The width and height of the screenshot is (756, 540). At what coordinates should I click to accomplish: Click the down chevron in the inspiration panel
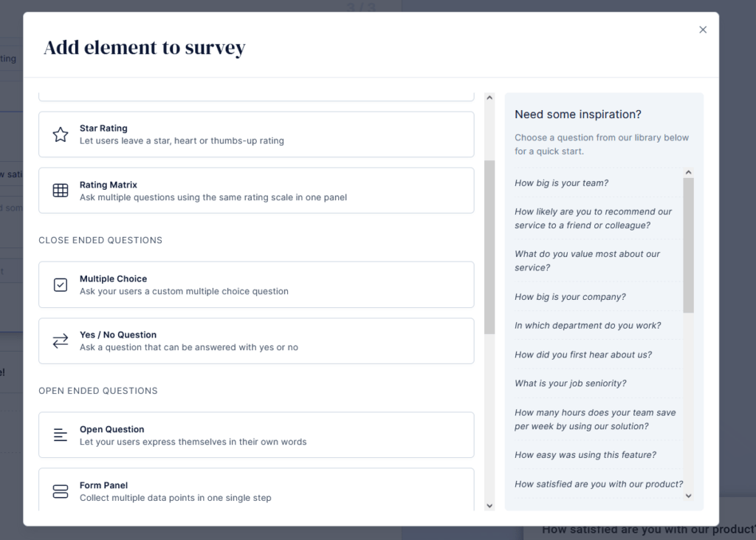[x=688, y=496]
